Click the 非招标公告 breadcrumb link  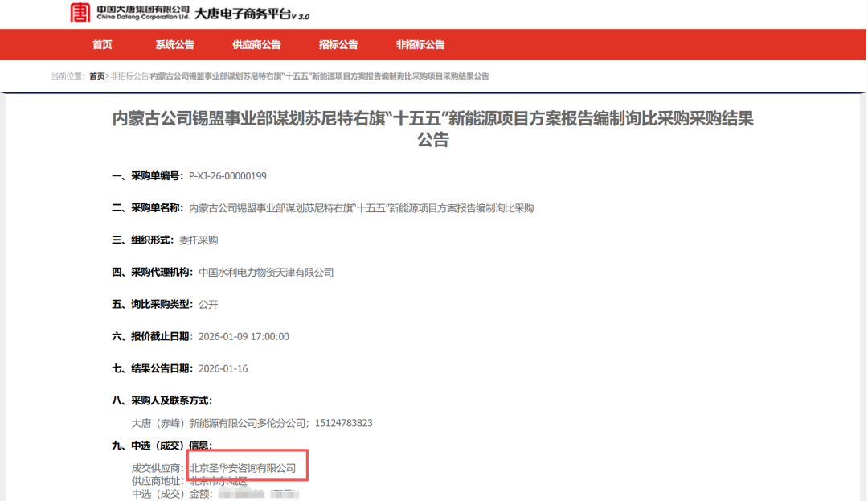(x=129, y=76)
